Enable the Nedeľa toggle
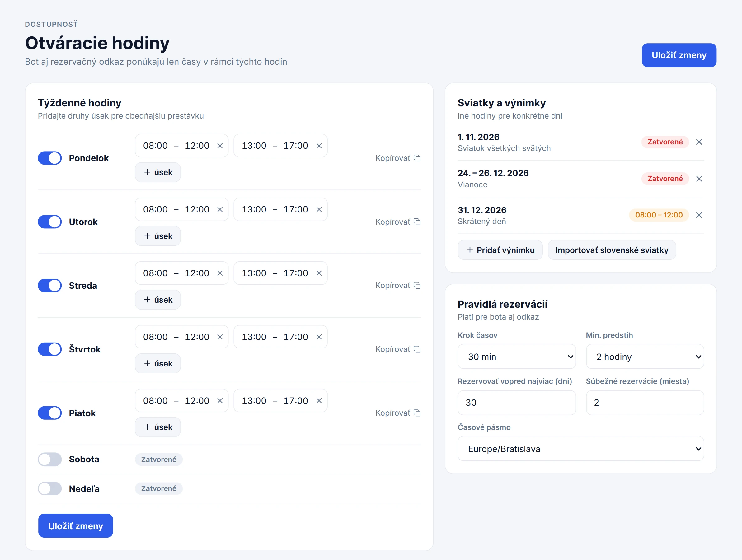This screenshot has height=560, width=742. (50, 489)
